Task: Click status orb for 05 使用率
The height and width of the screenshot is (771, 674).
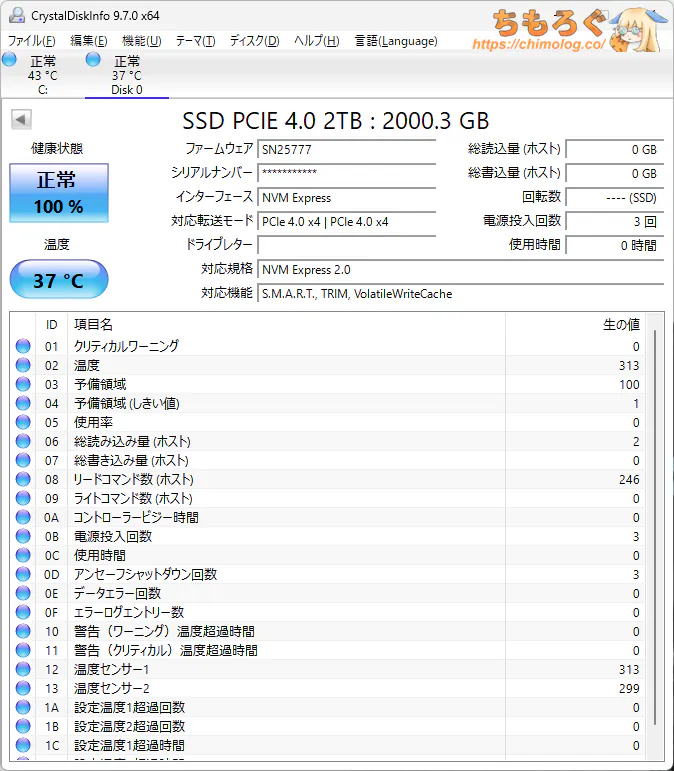Action: point(23,422)
